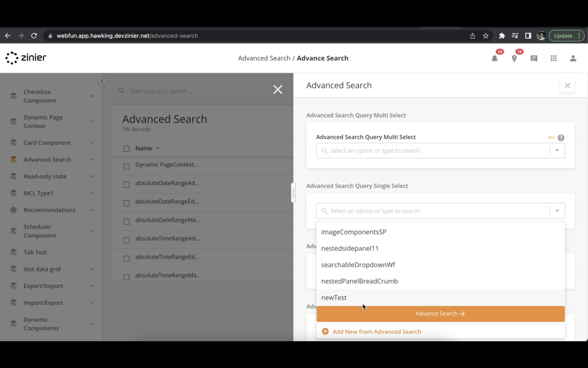Expand the Checkbox Component chevron
This screenshot has height=368, width=588.
92,96
